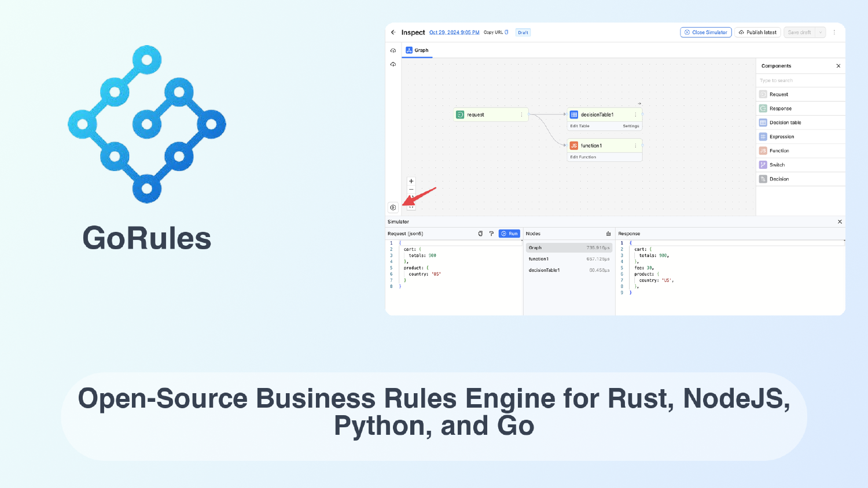The image size is (868, 488).
Task: Open the function1 node options menu
Action: click(635, 145)
